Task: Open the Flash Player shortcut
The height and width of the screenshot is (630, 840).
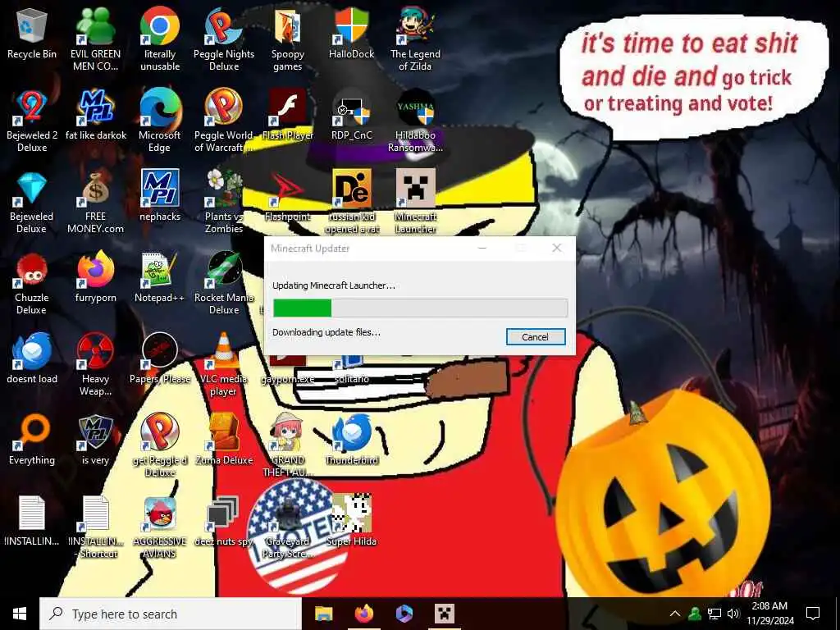Action: [x=288, y=115]
